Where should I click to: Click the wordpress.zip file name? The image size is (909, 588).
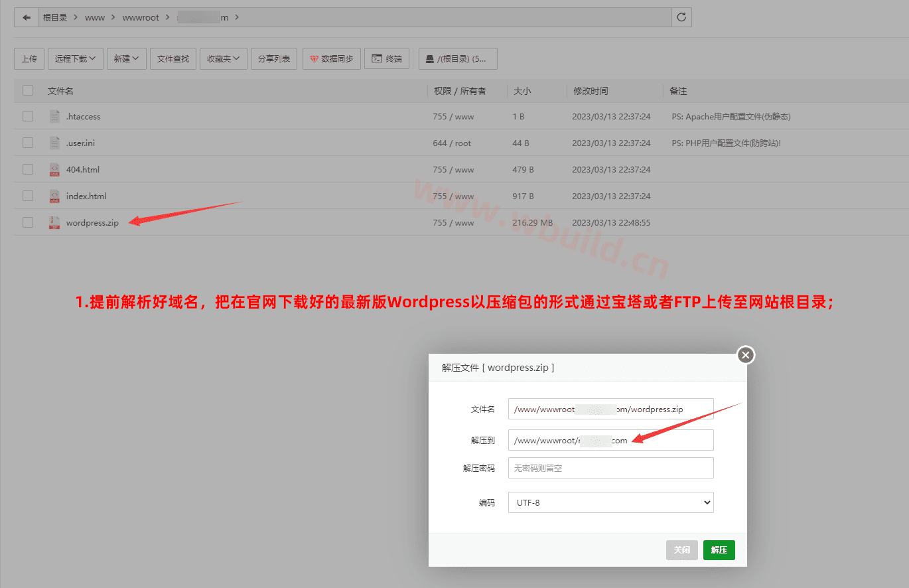tap(92, 223)
